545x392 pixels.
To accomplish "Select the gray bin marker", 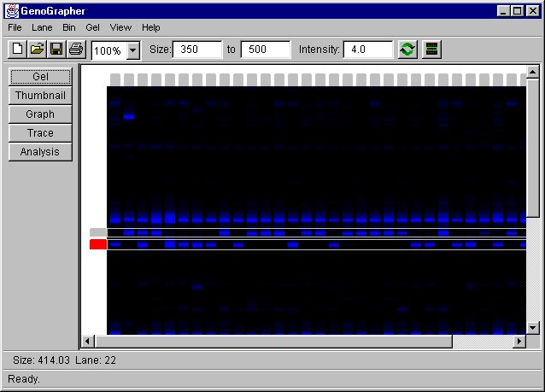I will pyautogui.click(x=98, y=232).
